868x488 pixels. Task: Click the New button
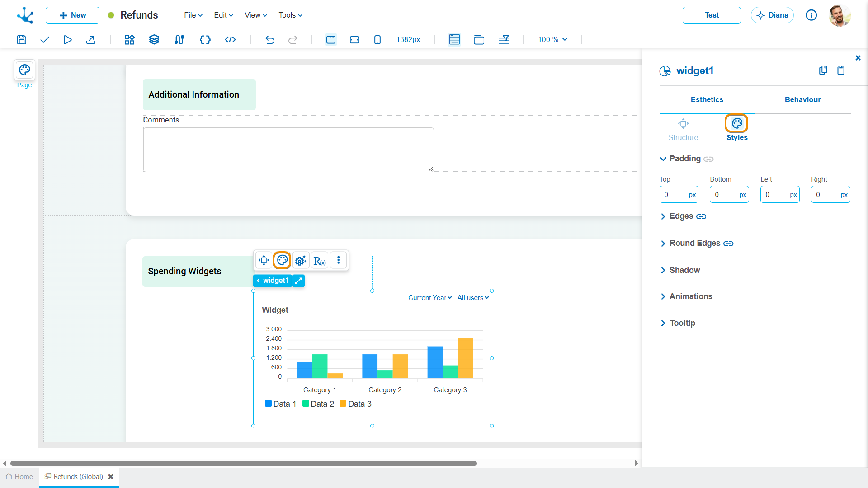72,15
